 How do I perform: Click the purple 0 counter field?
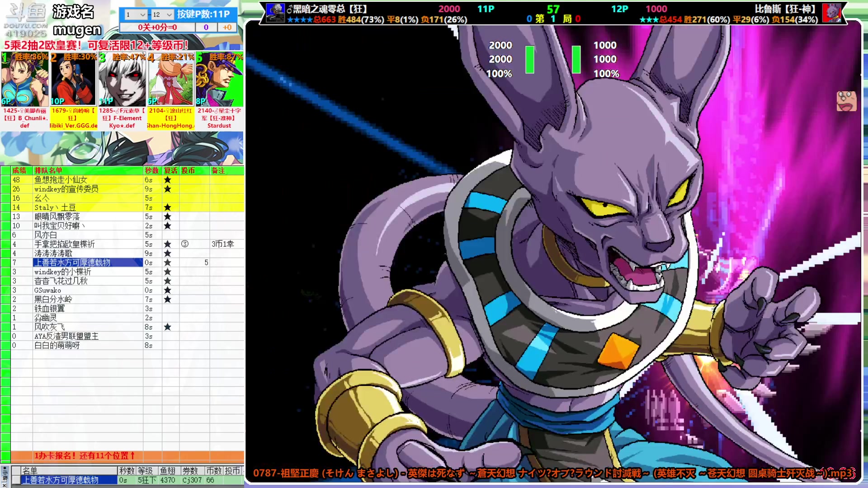(x=206, y=28)
